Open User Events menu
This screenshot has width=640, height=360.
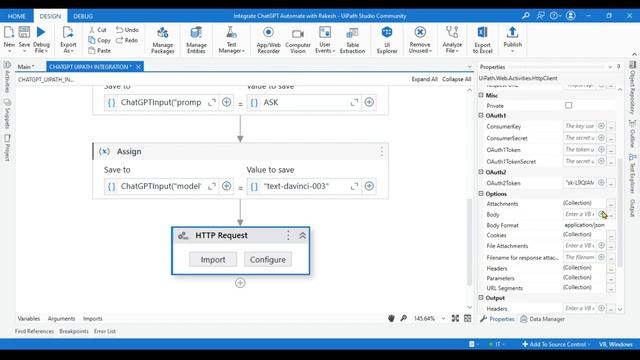(325, 40)
